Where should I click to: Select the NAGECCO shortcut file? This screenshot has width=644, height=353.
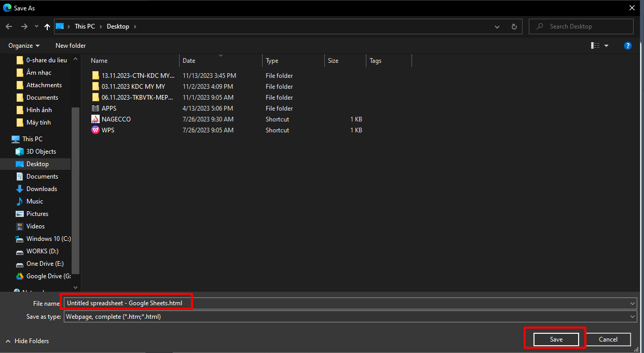point(116,119)
